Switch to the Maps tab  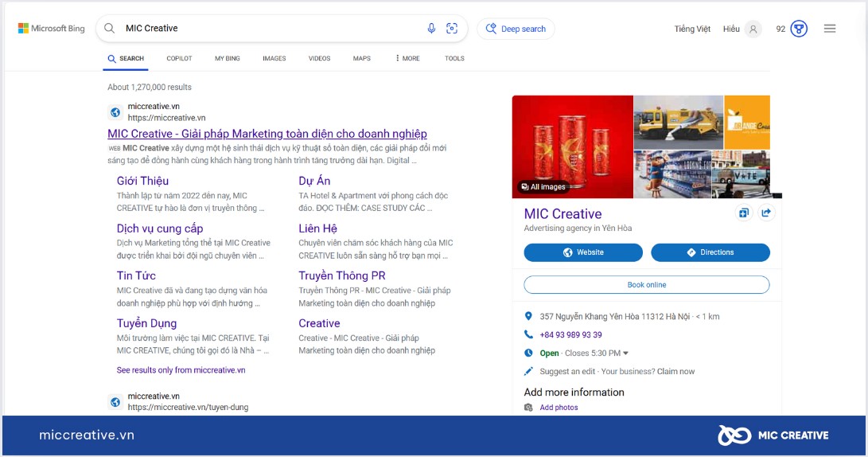click(362, 58)
